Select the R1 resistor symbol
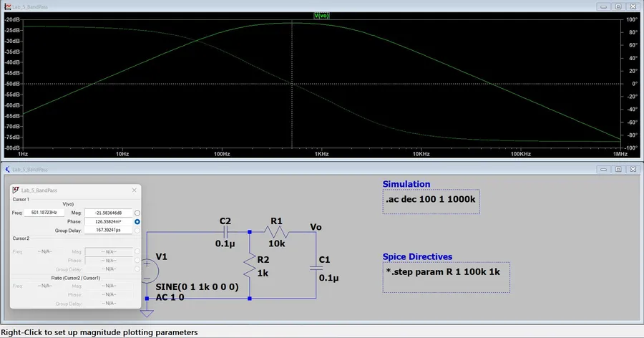This screenshot has width=644, height=338. (276, 232)
